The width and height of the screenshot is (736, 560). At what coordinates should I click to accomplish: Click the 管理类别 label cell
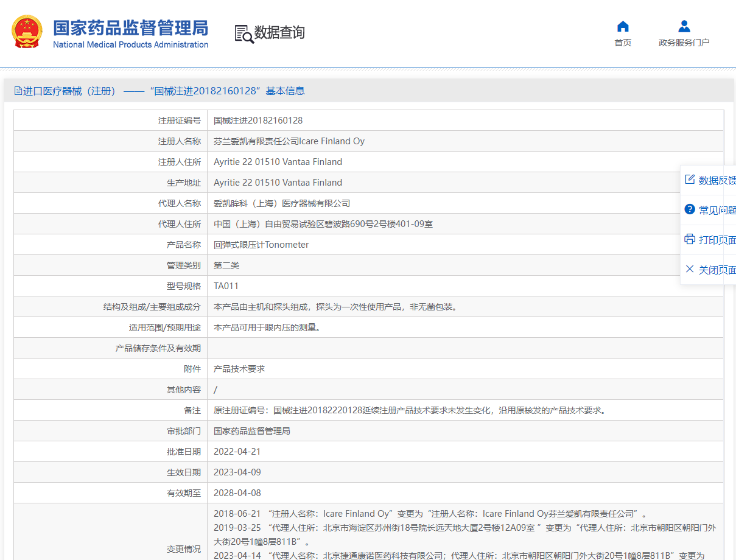pos(111,265)
